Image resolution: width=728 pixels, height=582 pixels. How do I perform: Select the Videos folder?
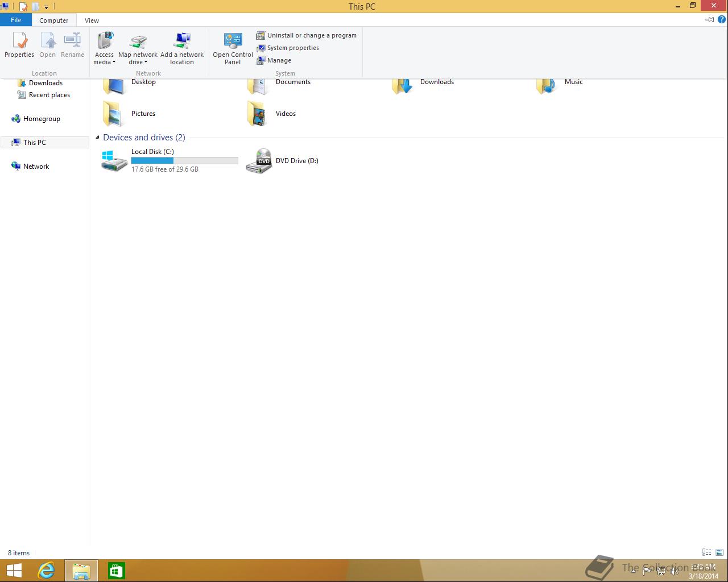point(271,114)
